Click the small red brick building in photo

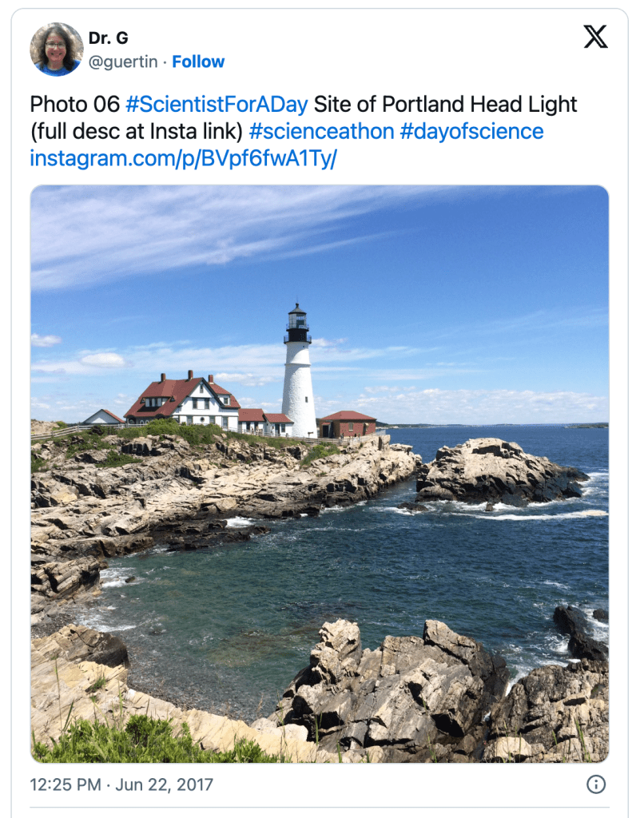tap(348, 424)
